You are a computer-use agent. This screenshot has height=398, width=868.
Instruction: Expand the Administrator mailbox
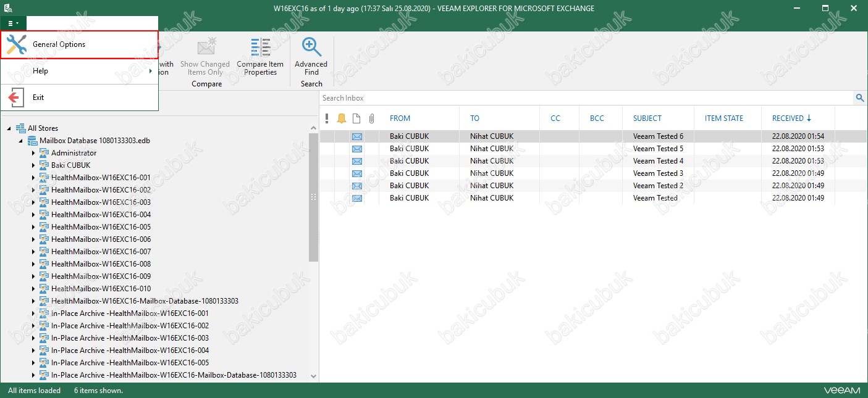[x=33, y=153]
